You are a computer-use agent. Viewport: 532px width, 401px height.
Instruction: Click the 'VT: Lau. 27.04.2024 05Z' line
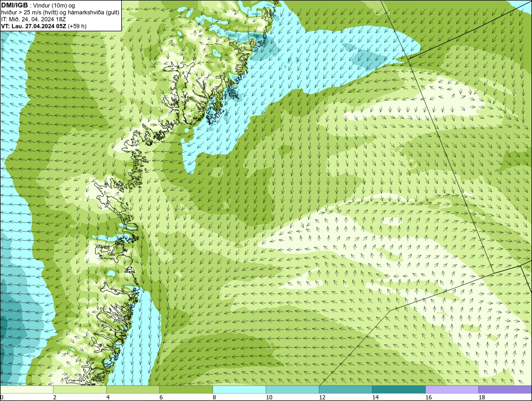point(34,26)
